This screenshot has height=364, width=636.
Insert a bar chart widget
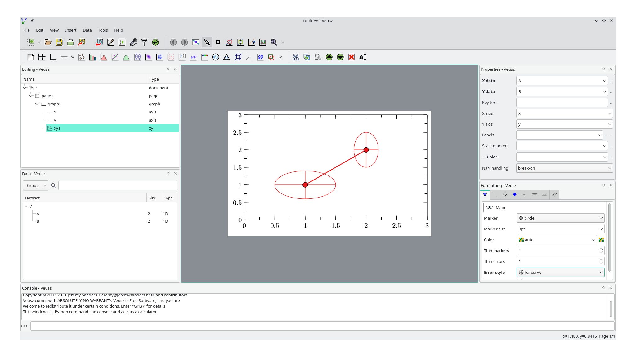(x=93, y=57)
